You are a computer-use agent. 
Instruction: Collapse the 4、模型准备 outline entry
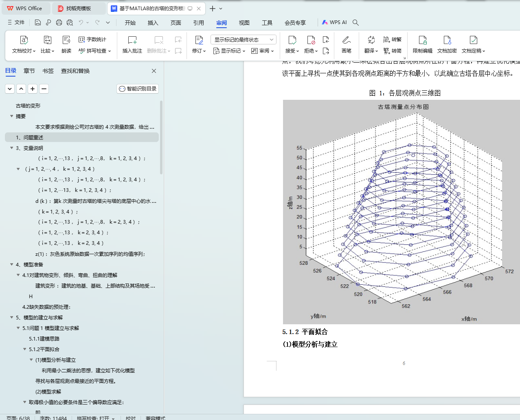coord(11,264)
